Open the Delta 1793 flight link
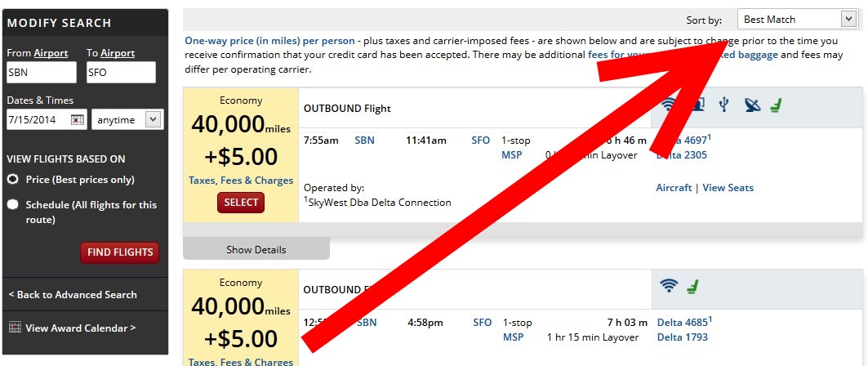Image resolution: width=868 pixels, height=366 pixels. (682, 337)
